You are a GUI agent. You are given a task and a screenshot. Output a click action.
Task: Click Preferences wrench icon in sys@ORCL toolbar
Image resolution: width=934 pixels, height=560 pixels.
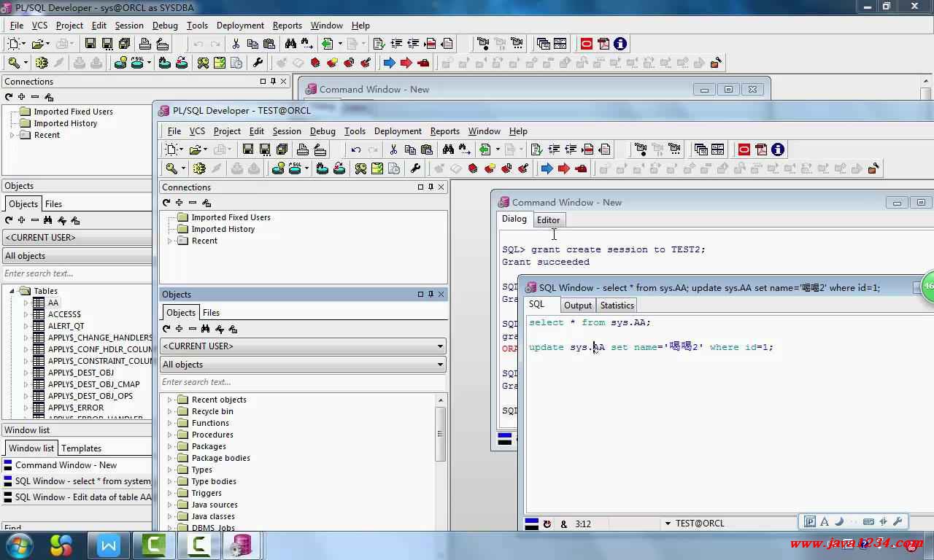click(x=258, y=63)
